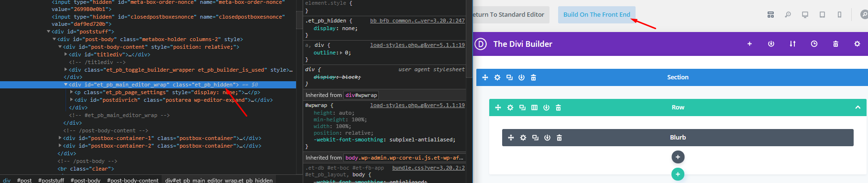
Task: Click Return To Standard Editor button
Action: [511, 15]
